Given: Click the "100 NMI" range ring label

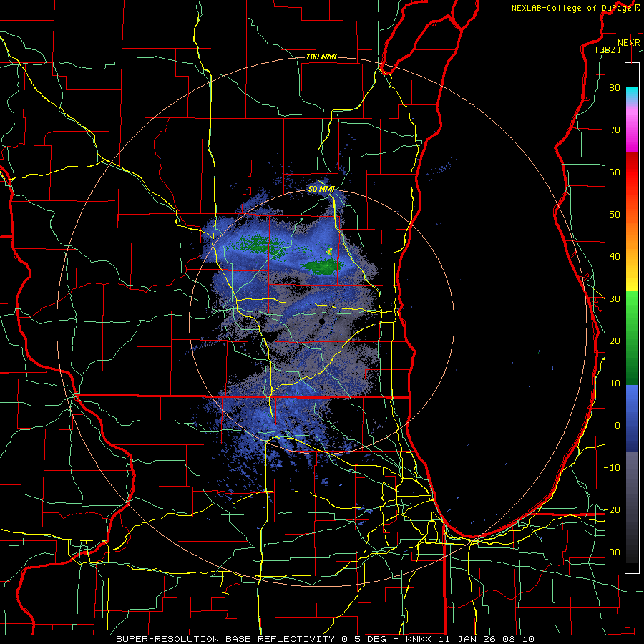Looking at the screenshot, I should (321, 57).
